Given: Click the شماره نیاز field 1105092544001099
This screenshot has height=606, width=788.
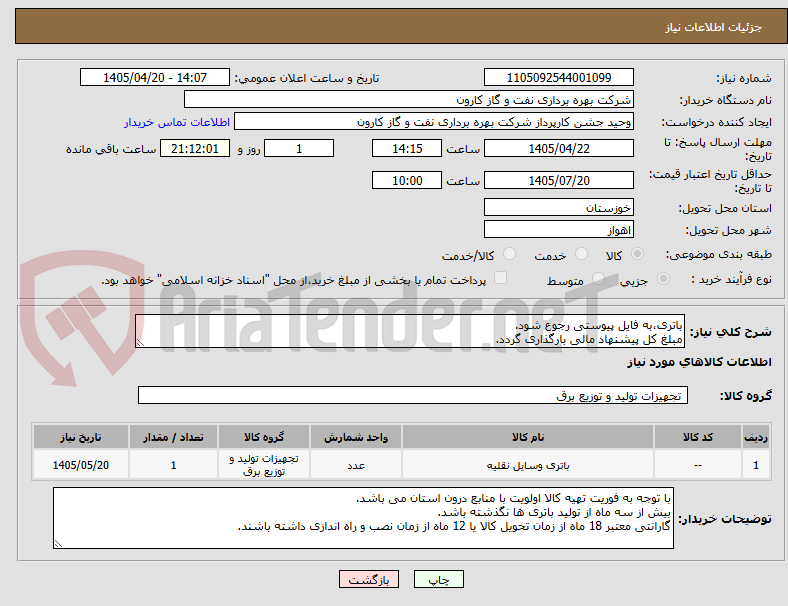Looking at the screenshot, I should point(559,77).
